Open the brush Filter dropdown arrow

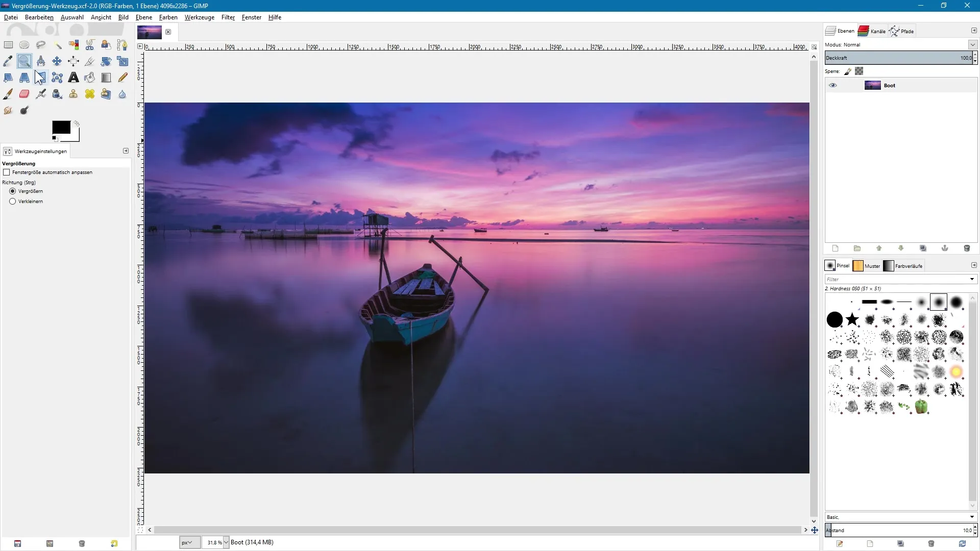(x=972, y=279)
